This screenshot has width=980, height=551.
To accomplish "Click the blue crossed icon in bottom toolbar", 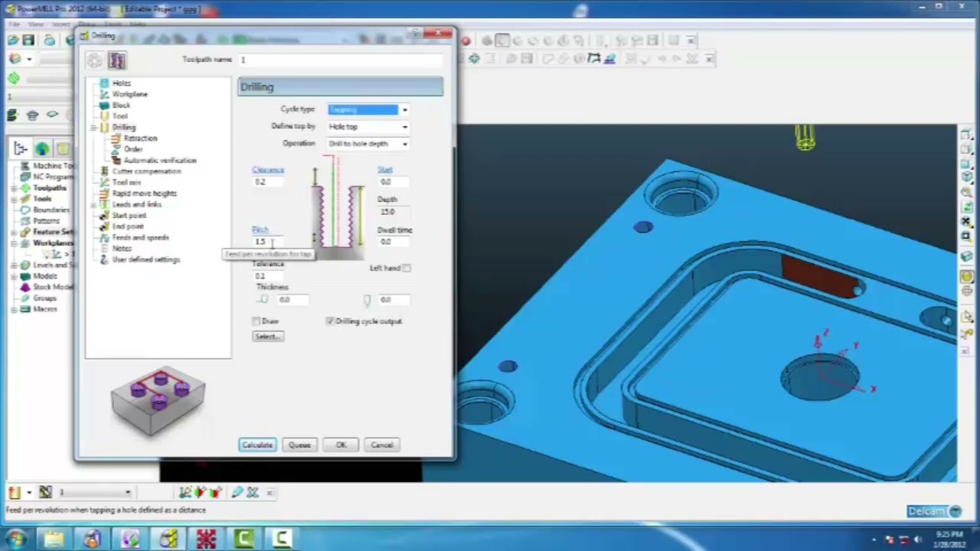I will point(253,492).
